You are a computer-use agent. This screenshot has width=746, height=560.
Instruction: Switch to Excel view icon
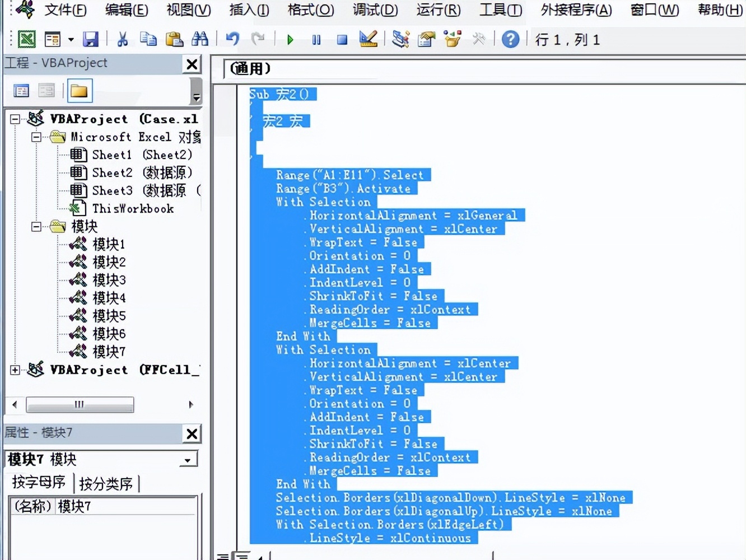[26, 39]
